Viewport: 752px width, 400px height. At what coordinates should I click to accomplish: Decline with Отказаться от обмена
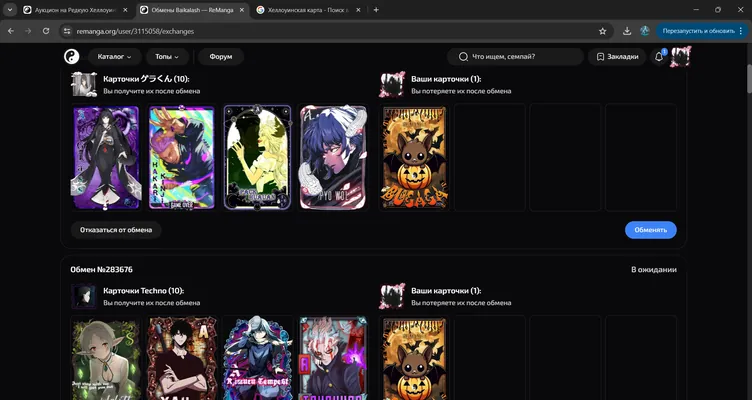click(116, 230)
